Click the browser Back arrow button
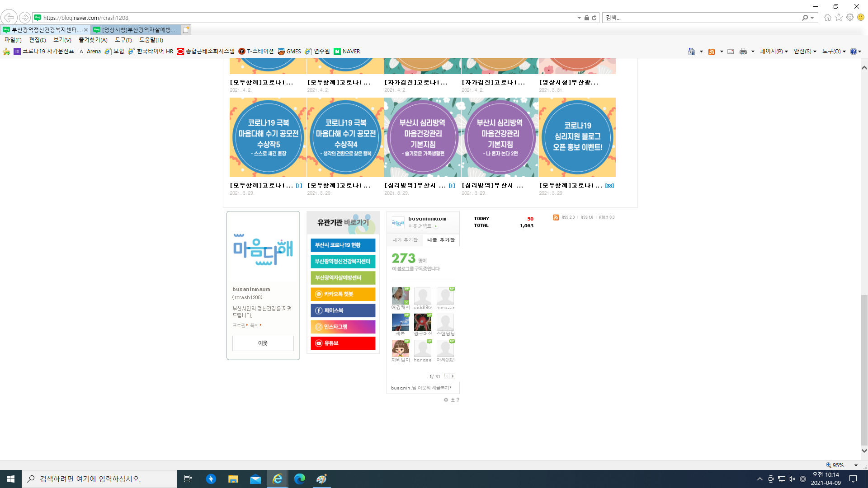868x488 pixels. pyautogui.click(x=9, y=18)
